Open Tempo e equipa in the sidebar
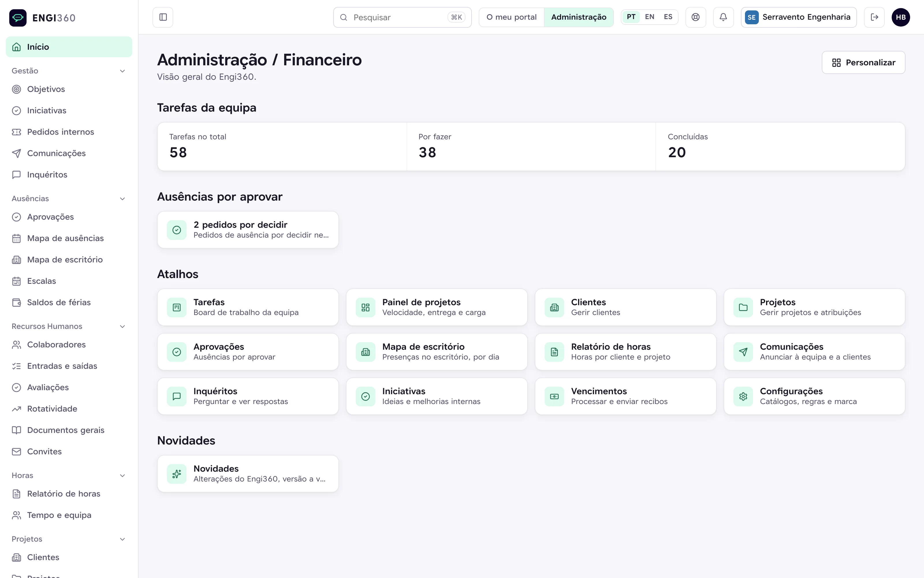924x578 pixels. pos(69,515)
